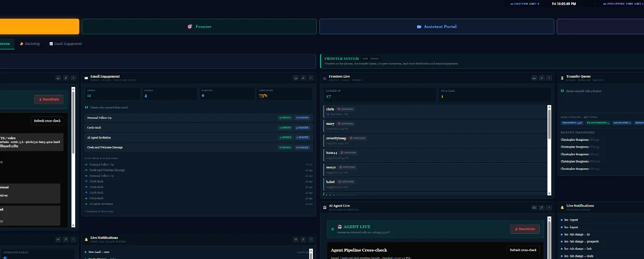Minimize the Email Engagement panel

(296, 78)
